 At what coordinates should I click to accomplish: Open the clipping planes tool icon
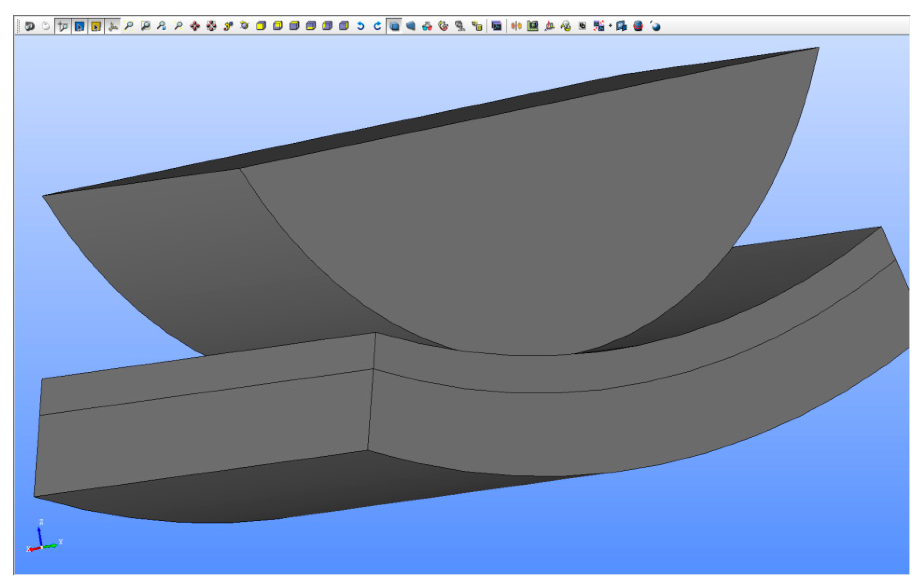click(516, 26)
